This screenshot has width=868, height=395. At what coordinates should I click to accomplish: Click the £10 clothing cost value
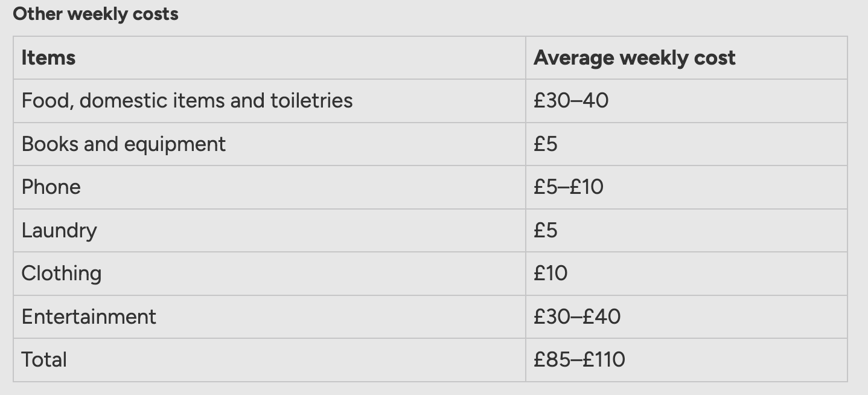tap(550, 273)
